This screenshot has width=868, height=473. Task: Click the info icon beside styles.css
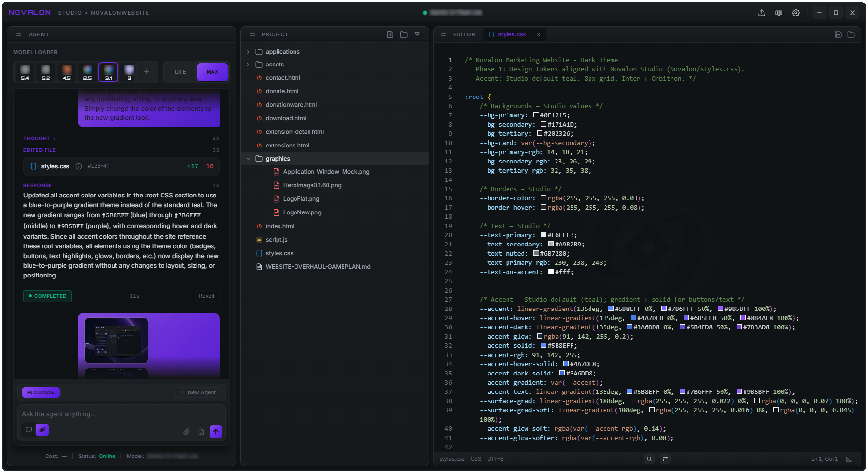tap(79, 166)
